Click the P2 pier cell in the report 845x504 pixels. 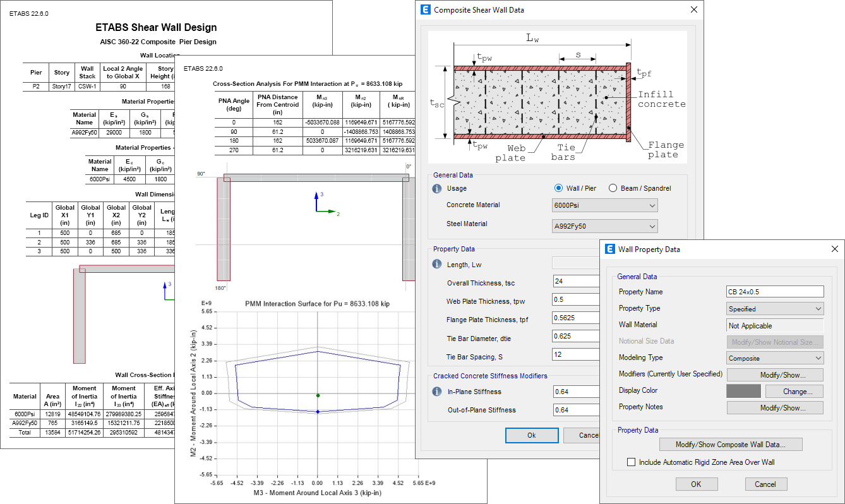tap(36, 87)
